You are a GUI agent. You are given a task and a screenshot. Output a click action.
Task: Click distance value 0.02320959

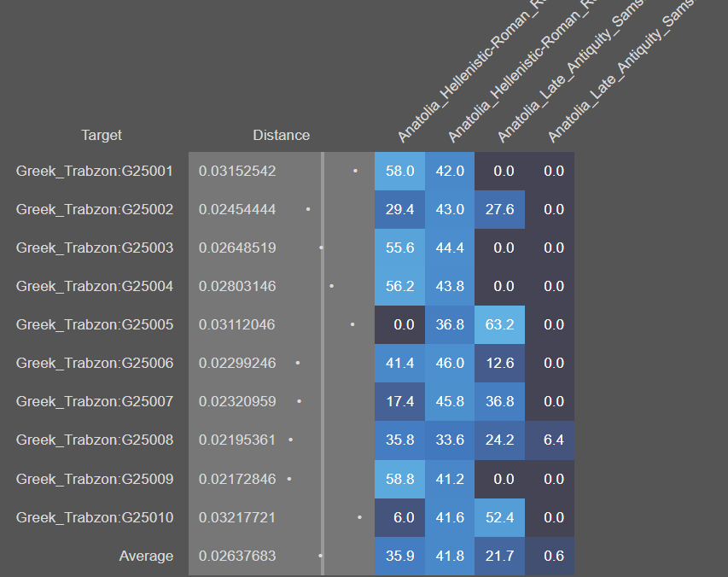237,401
